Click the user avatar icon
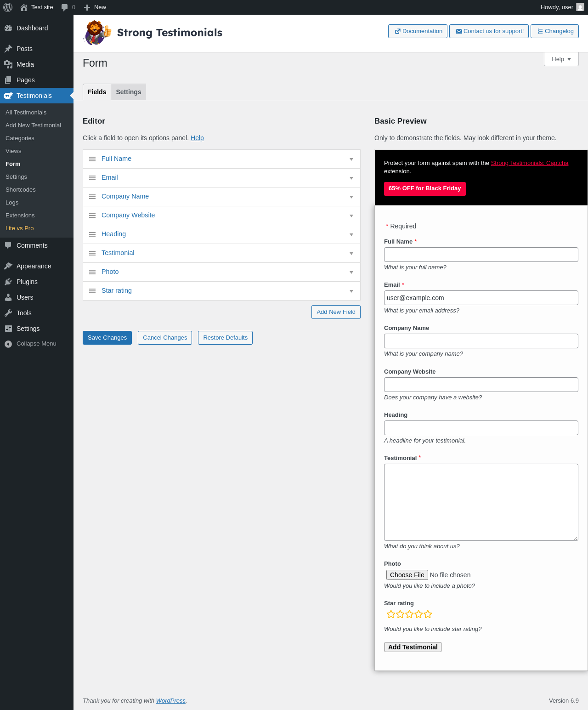This screenshot has width=588, height=710. click(580, 7)
